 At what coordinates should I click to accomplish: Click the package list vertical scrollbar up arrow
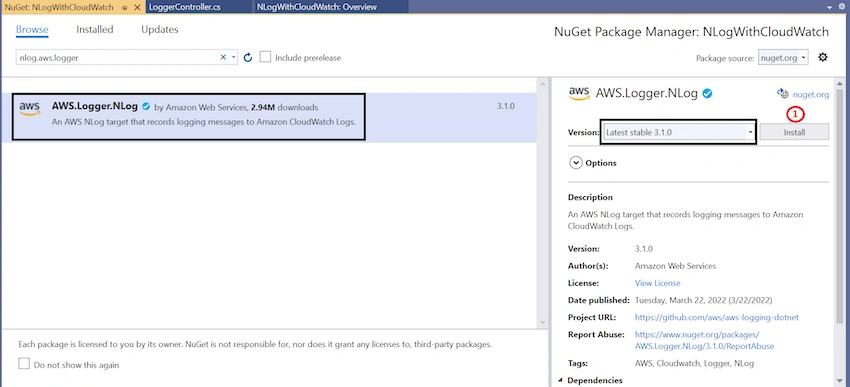click(x=542, y=85)
